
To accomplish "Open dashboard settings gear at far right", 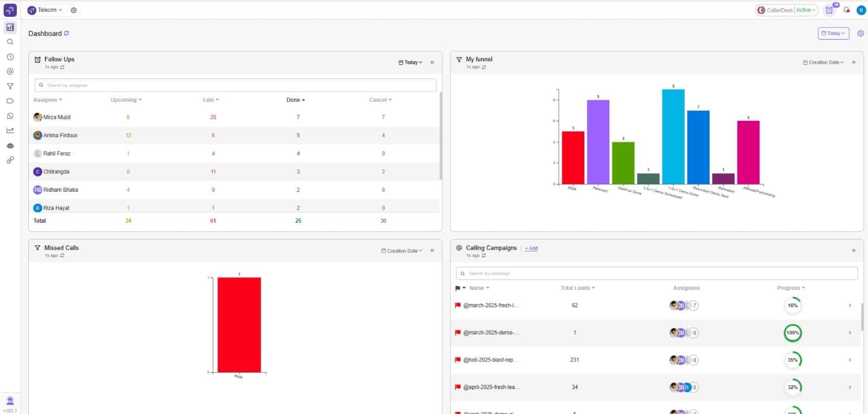I will pyautogui.click(x=860, y=34).
